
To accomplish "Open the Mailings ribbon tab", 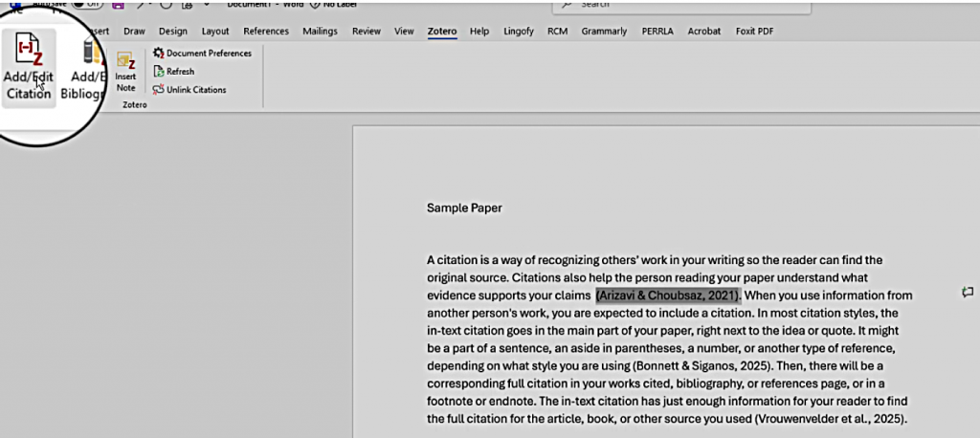I will [320, 32].
